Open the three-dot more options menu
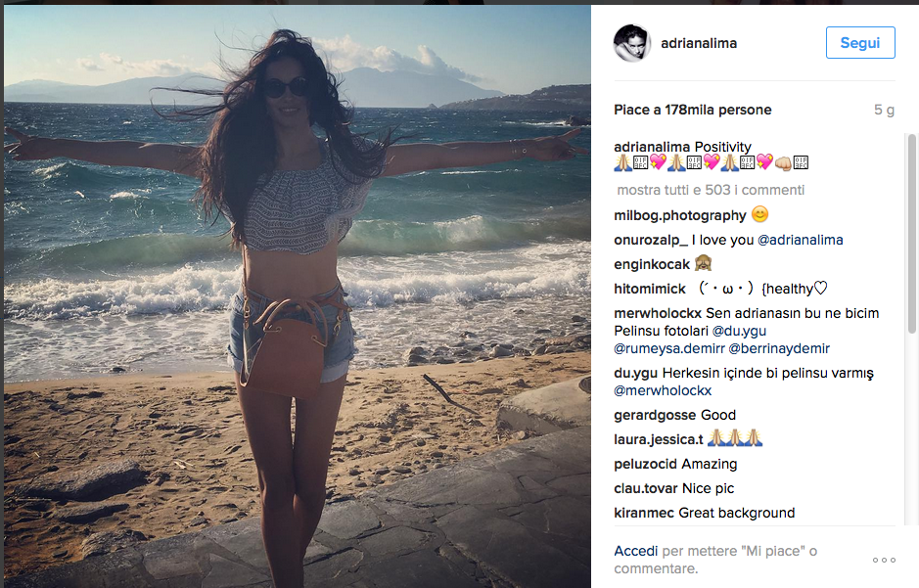Screen dimensions: 919x588 coord(884,560)
